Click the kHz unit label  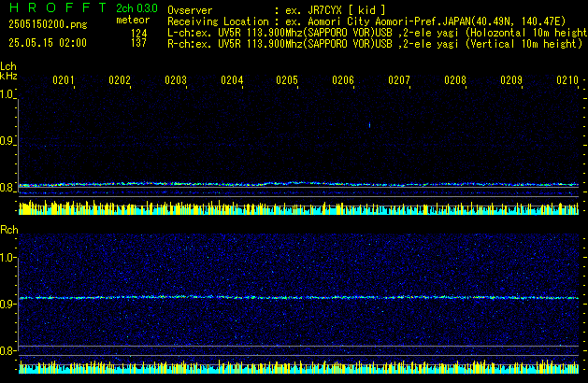[8, 76]
